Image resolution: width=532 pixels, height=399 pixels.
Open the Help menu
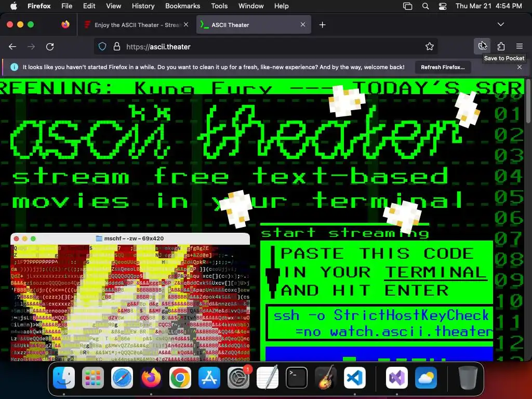click(281, 6)
